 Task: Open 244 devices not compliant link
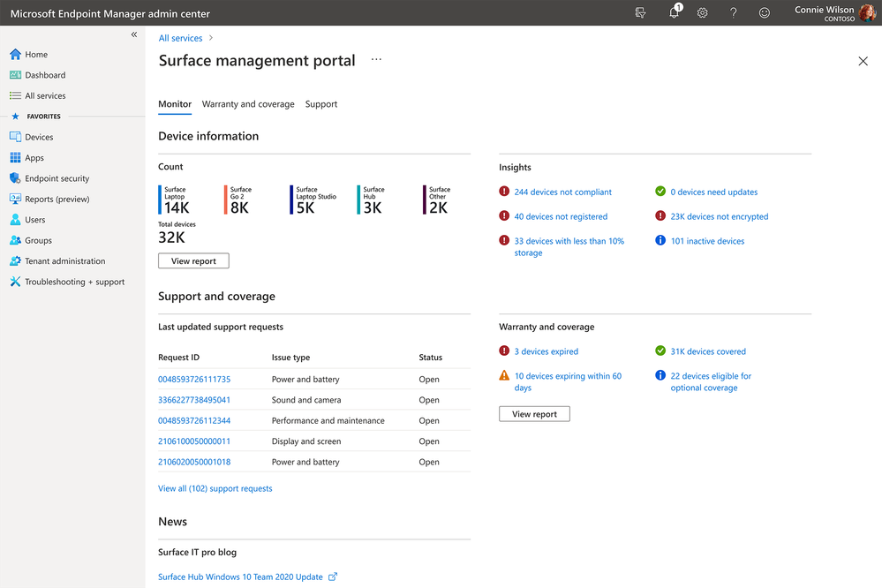(562, 192)
